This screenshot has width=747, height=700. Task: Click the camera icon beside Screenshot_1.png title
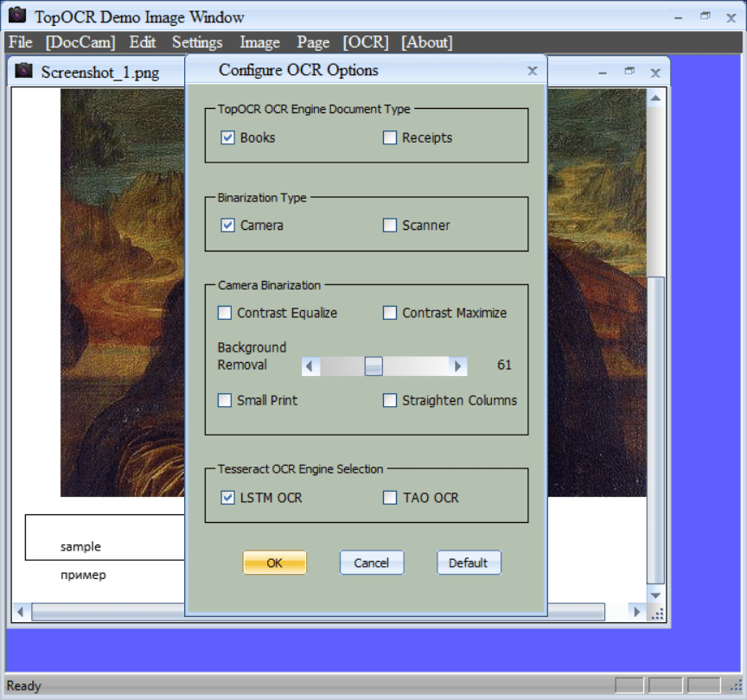pos(23,71)
